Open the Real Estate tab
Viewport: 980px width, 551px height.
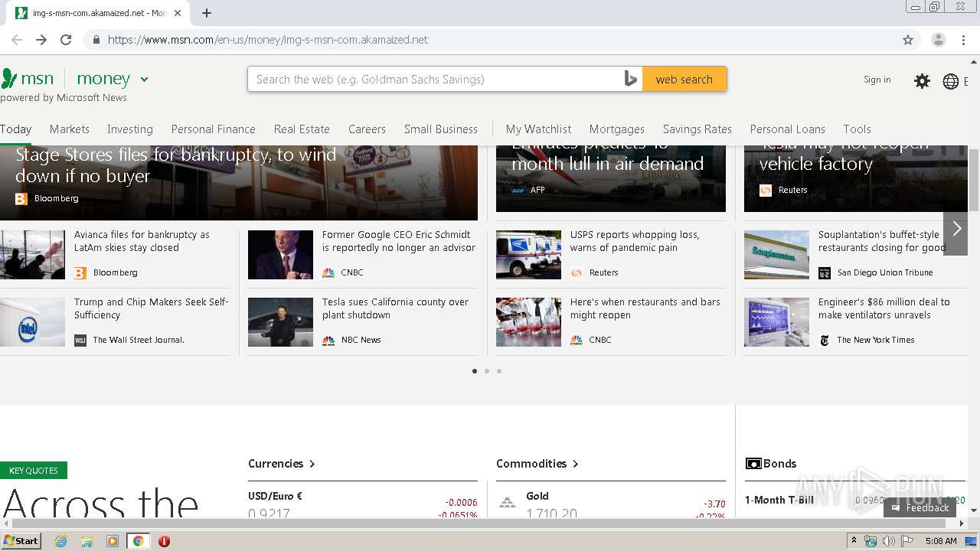point(302,129)
